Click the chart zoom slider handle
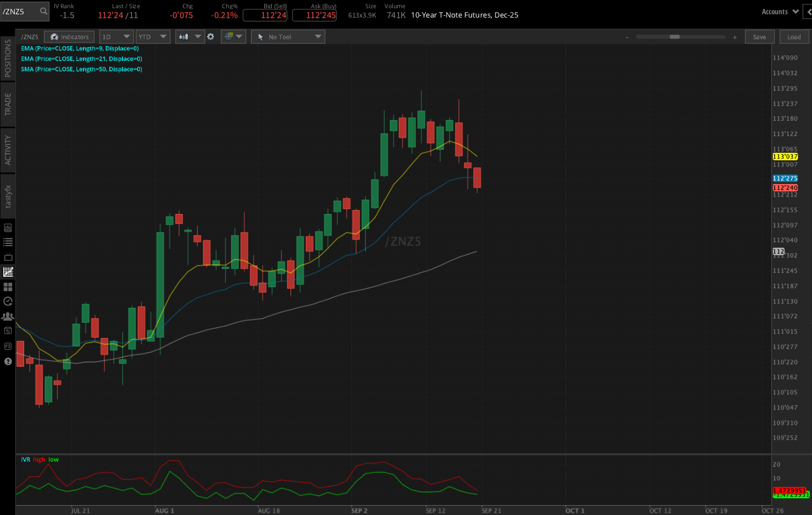812x515 pixels. (x=675, y=37)
